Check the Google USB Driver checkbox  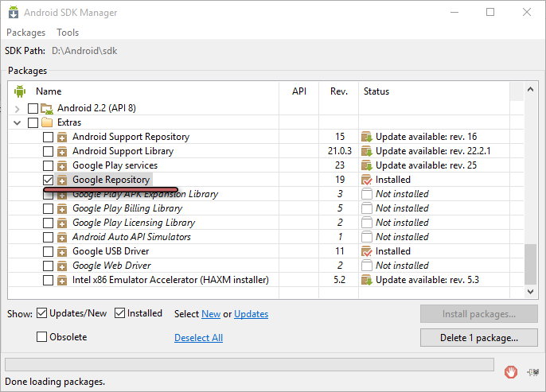pyautogui.click(x=49, y=251)
